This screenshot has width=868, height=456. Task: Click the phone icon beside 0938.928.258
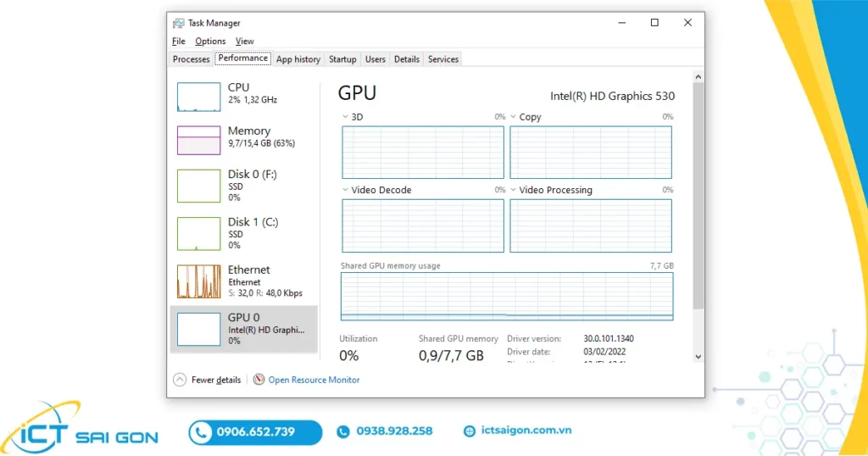coord(343,431)
